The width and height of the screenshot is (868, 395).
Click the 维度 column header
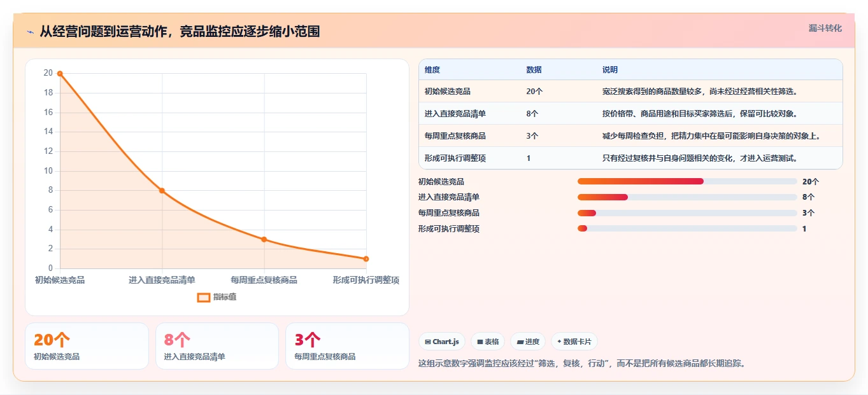[432, 70]
